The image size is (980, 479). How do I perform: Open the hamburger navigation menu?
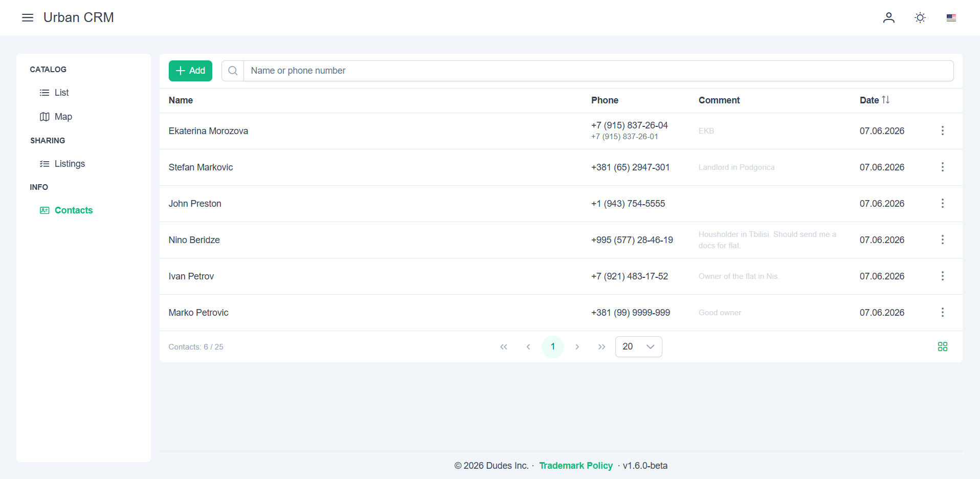28,18
